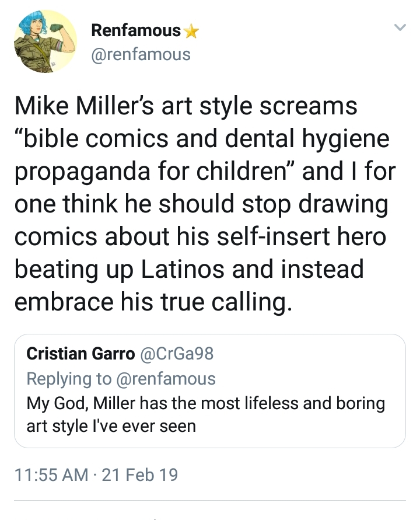This screenshot has width=420, height=520.
Task: Visit the @renfamous handle under the name
Action: pos(141,54)
